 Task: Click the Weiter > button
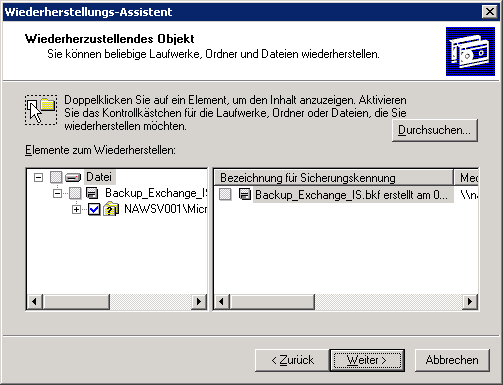point(367,360)
